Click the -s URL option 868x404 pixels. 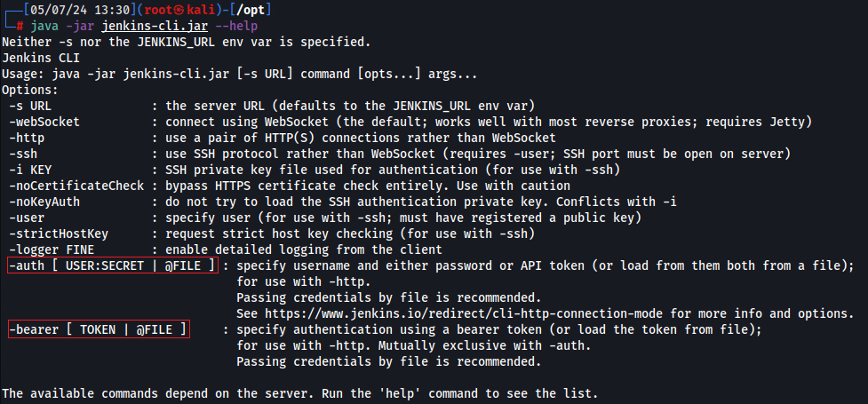31,106
